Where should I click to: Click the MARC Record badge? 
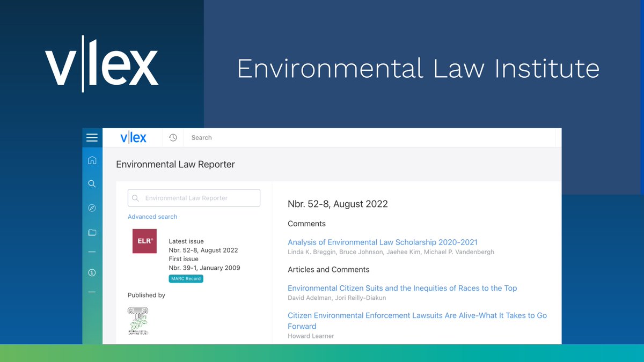pyautogui.click(x=186, y=279)
